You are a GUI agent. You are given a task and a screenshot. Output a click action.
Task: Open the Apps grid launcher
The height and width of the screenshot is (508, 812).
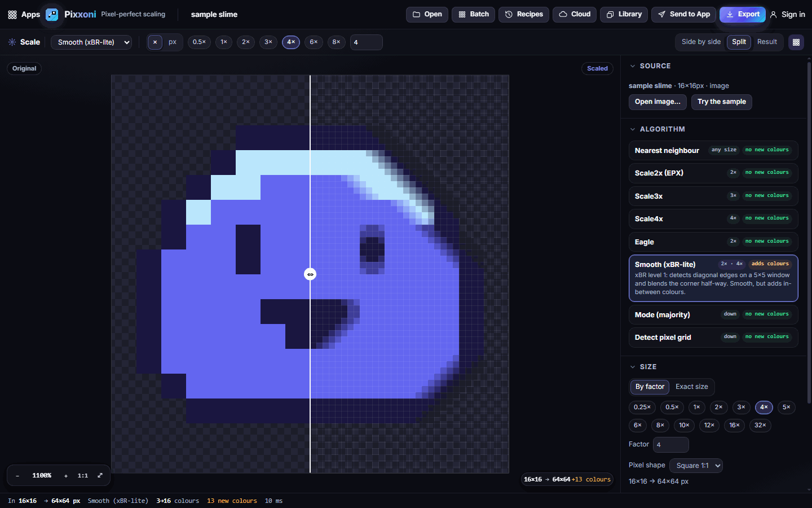(24, 14)
